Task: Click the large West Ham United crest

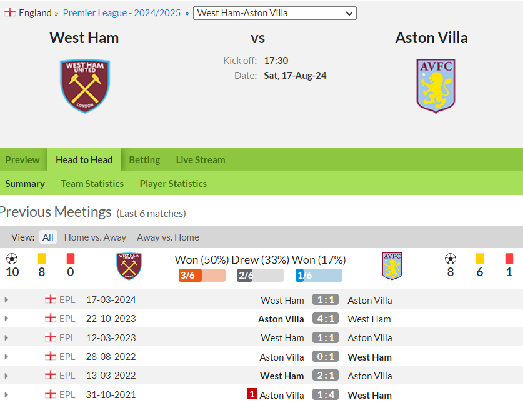Action: [85, 86]
